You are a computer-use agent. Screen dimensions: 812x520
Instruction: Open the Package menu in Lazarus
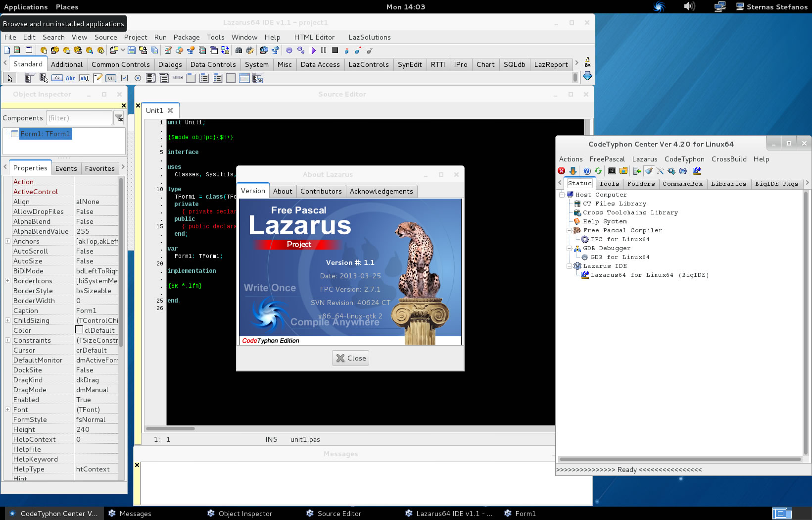(187, 37)
